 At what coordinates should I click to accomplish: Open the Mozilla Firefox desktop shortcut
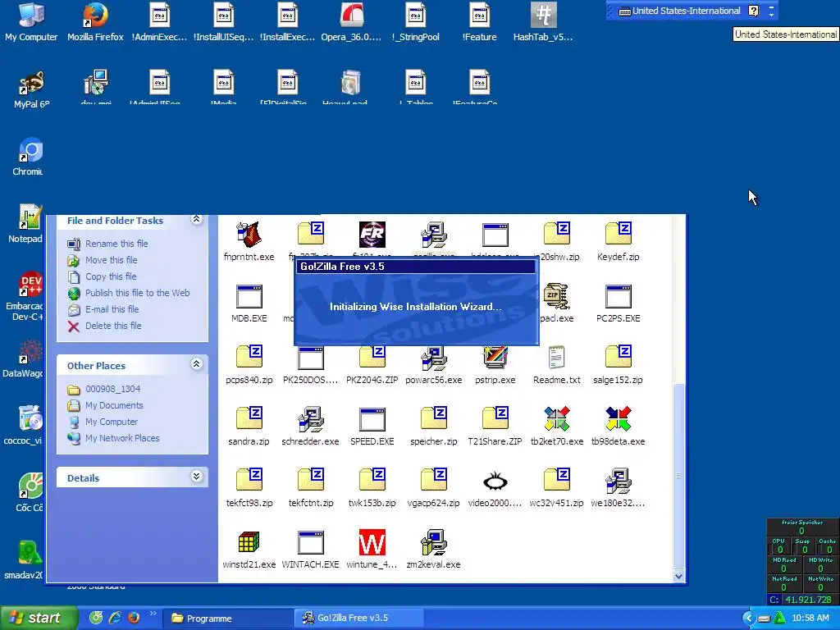[x=95, y=22]
